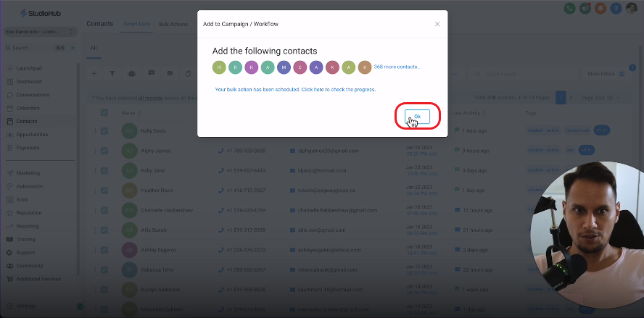
Task: Click the add contact plus icon
Action: coord(94,73)
